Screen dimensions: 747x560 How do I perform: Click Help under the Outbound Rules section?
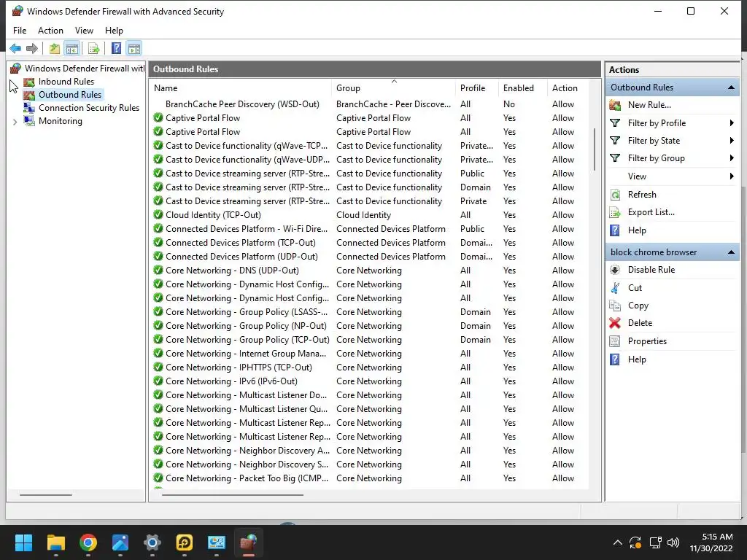(636, 230)
